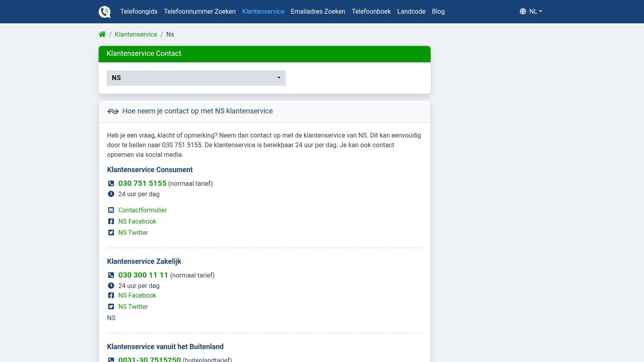Viewport: 644px width, 362px height.
Task: Click the plain NS text below Zakelijk links
Action: (111, 318)
